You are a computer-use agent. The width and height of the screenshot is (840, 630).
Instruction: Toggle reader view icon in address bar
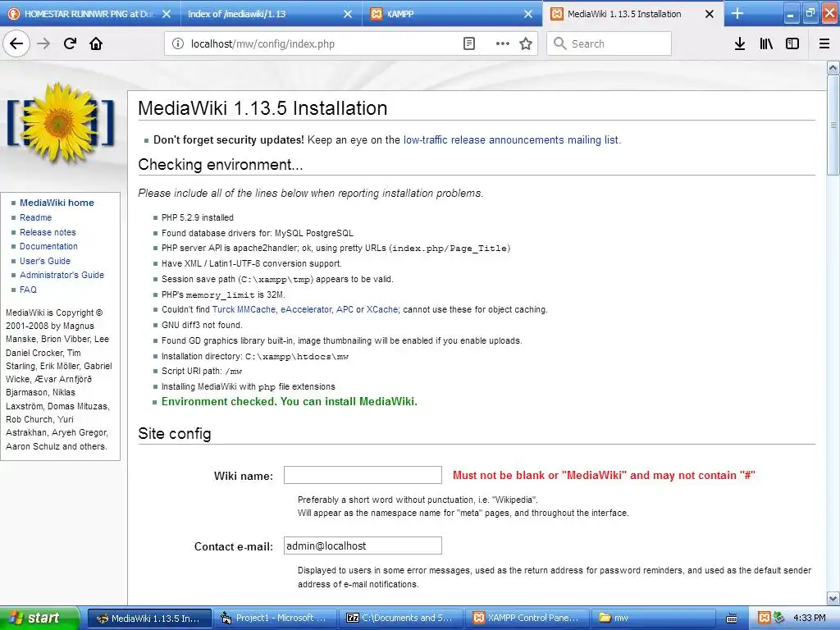(469, 43)
